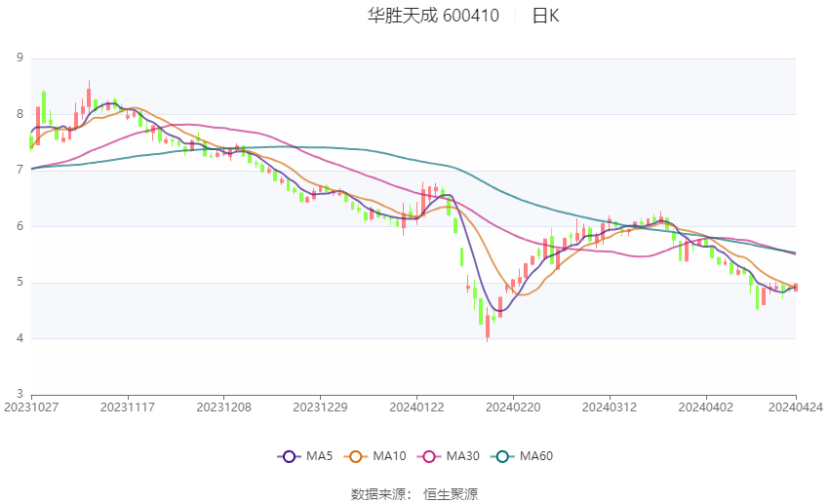Screen dimensions: 829x504
Task: Toggle the MA60 teal legend marker
Action: (502, 456)
